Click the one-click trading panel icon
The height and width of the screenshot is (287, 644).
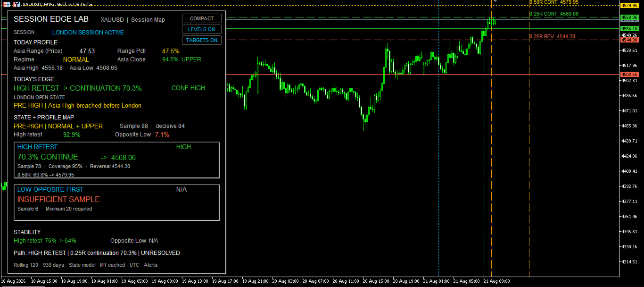coord(17,4)
